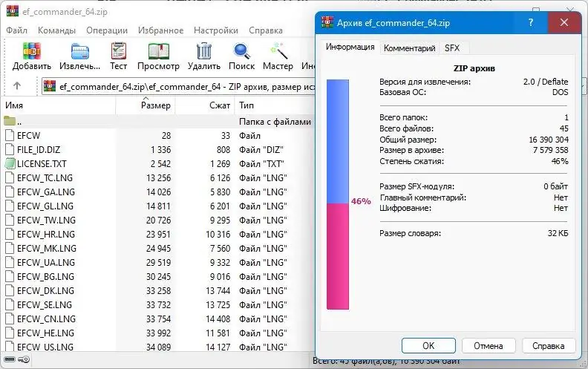Launch the Мастер (Wizard) wand icon

(x=278, y=51)
